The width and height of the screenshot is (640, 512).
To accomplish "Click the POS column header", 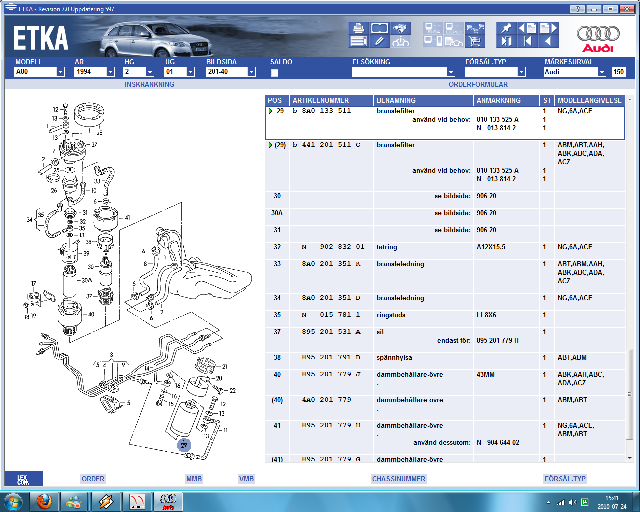I will (277, 100).
